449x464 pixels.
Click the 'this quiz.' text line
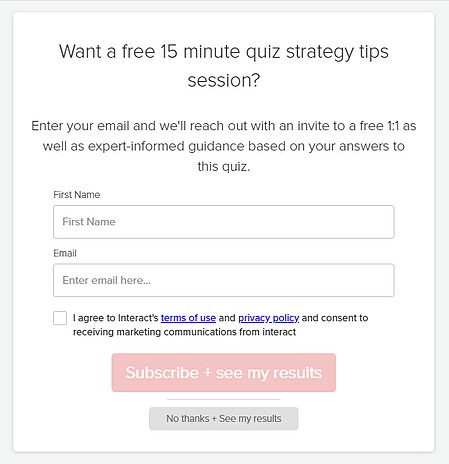point(224,166)
